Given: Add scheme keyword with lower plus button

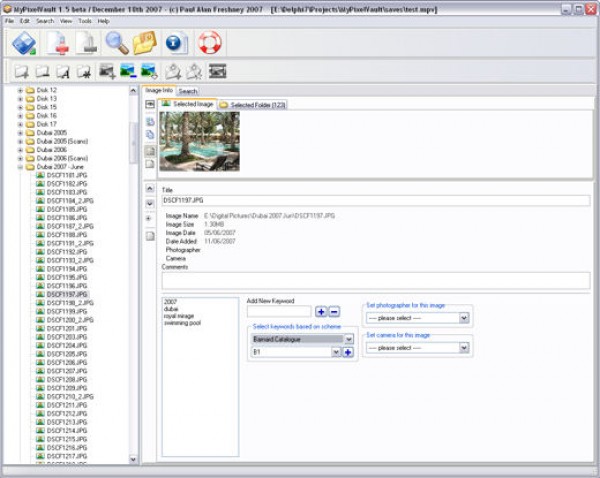Looking at the screenshot, I should click(348, 352).
